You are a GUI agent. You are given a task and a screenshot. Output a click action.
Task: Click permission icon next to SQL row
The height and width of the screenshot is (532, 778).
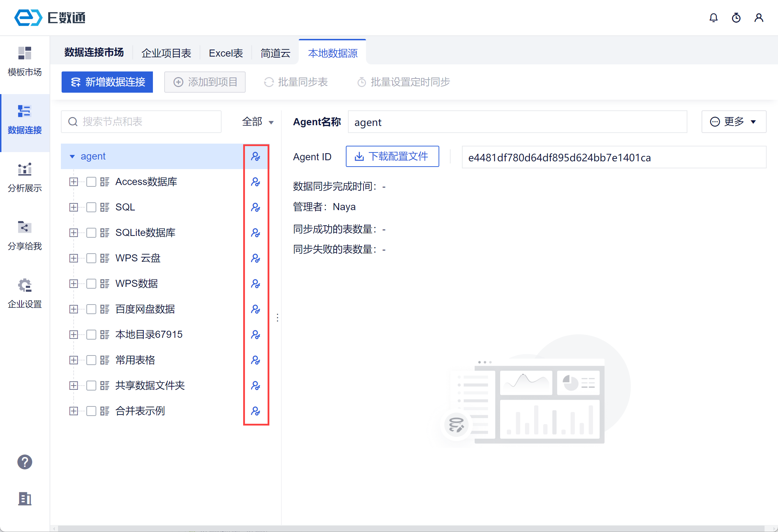[x=256, y=207]
